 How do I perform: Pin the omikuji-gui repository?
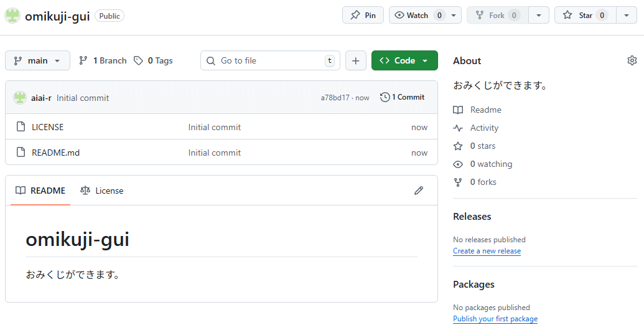pyautogui.click(x=363, y=15)
